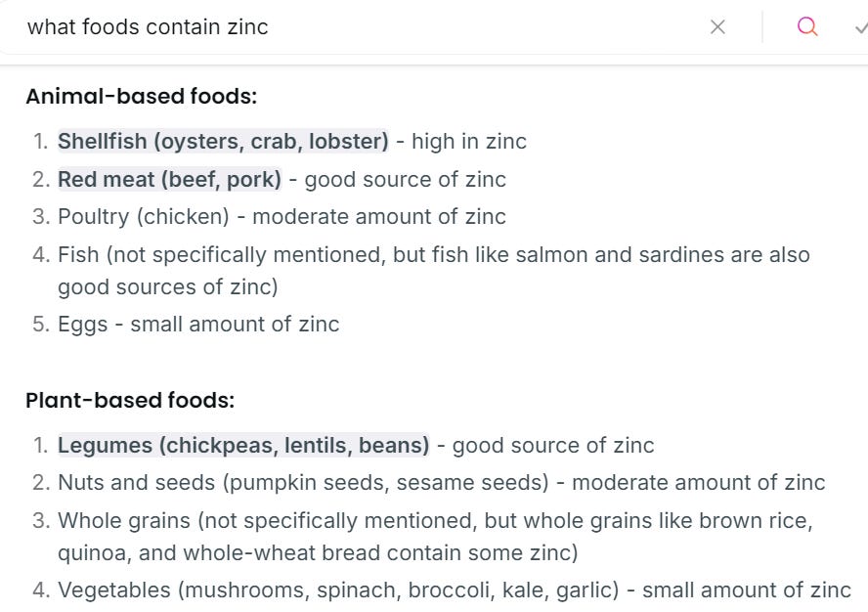Click 'good source of zinc' beside Legumes

(553, 446)
